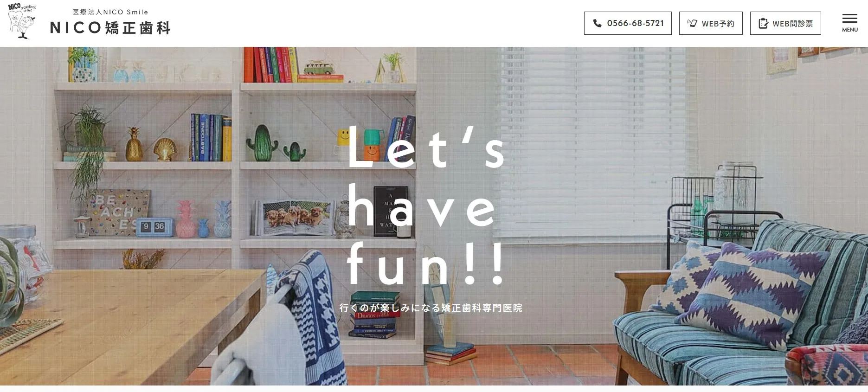Click the WEB予約 pencil-and-pad icon
868x392 pixels.
692,23
